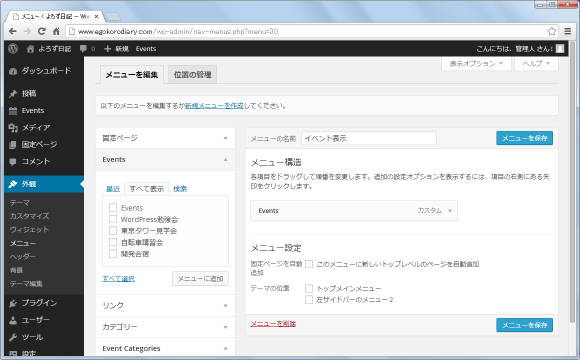
Task: Click the メニューを削除 link
Action: point(273,324)
